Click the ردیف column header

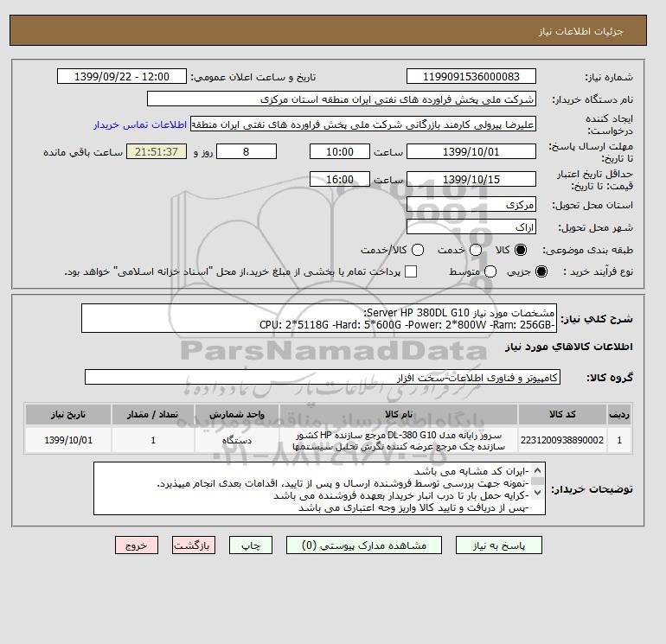[x=619, y=414]
